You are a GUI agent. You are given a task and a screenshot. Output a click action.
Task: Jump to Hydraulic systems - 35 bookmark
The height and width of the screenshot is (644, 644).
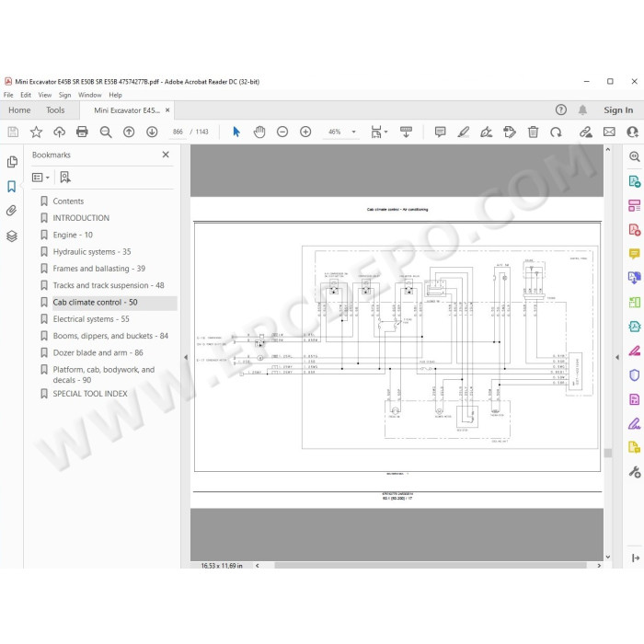click(92, 252)
